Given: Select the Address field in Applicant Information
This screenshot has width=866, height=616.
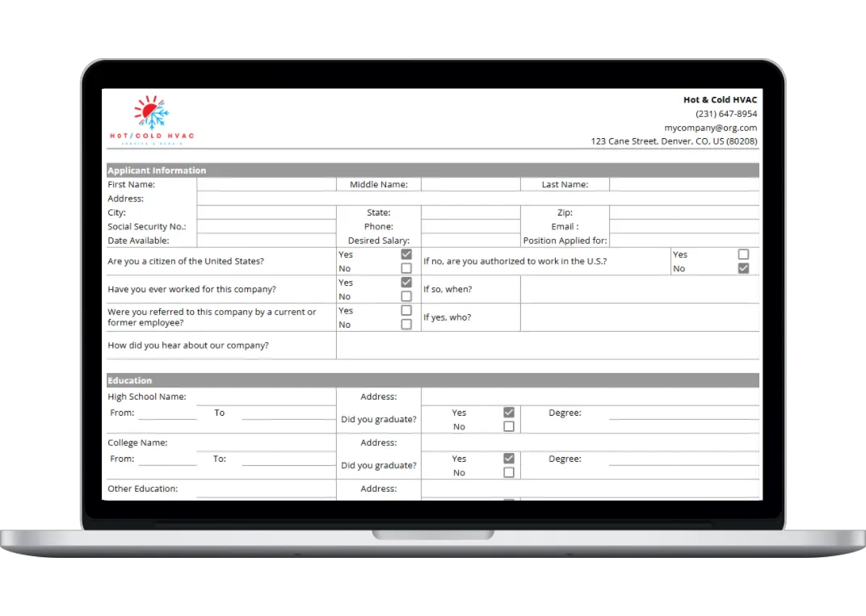Looking at the screenshot, I should (477, 199).
